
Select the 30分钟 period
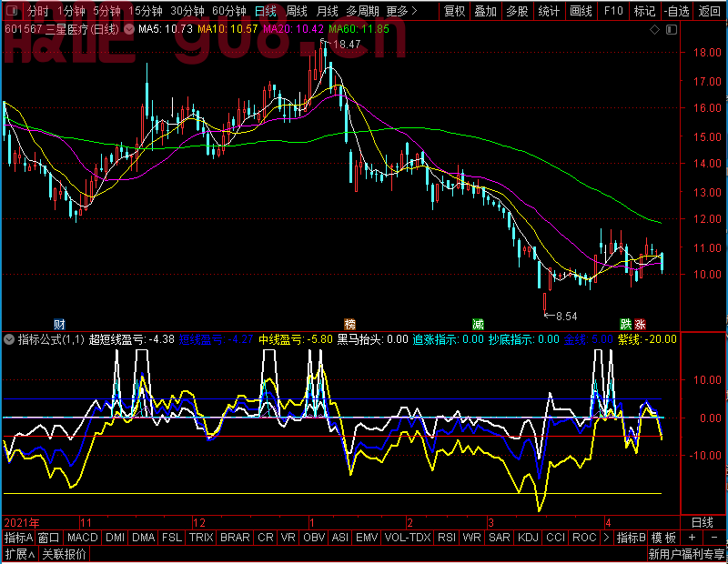click(x=187, y=11)
